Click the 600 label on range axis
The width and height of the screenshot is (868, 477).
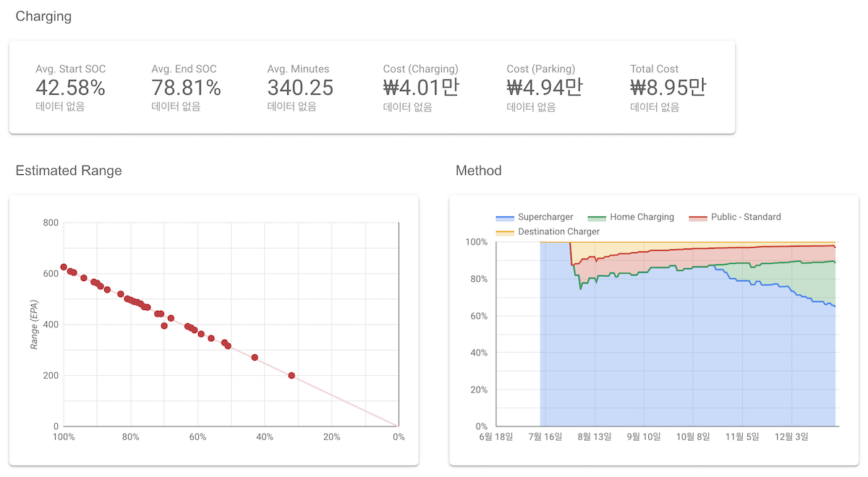[x=51, y=274]
